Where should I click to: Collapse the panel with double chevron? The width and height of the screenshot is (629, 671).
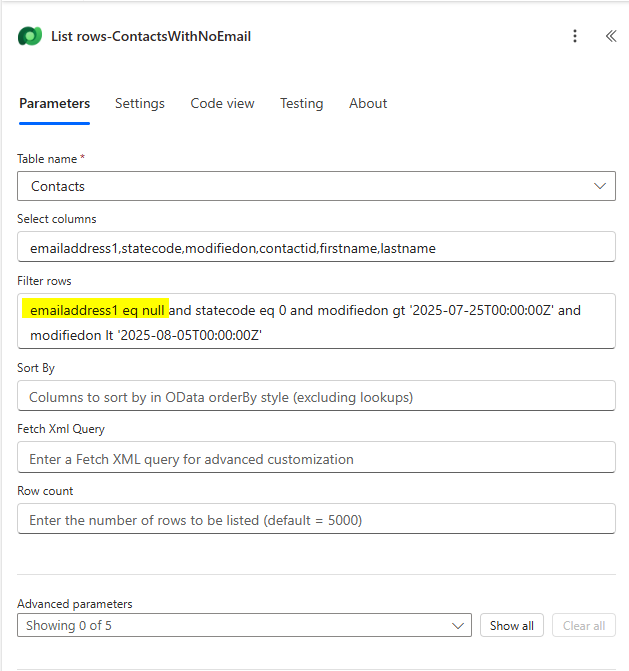(x=611, y=36)
